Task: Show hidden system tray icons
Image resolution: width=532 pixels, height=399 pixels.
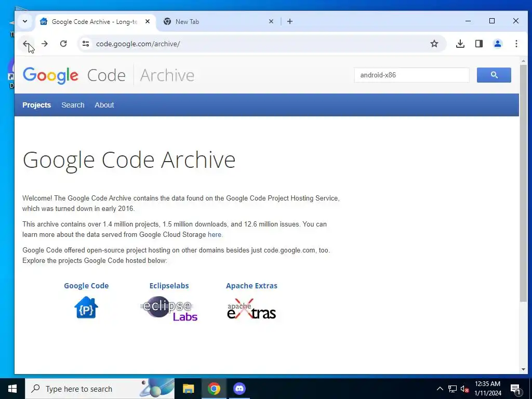Action: point(440,389)
